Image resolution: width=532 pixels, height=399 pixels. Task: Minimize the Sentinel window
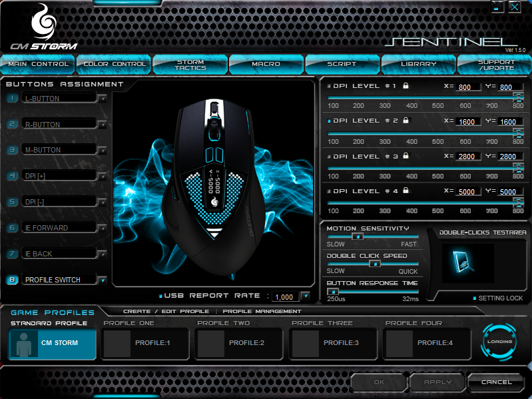[497, 7]
